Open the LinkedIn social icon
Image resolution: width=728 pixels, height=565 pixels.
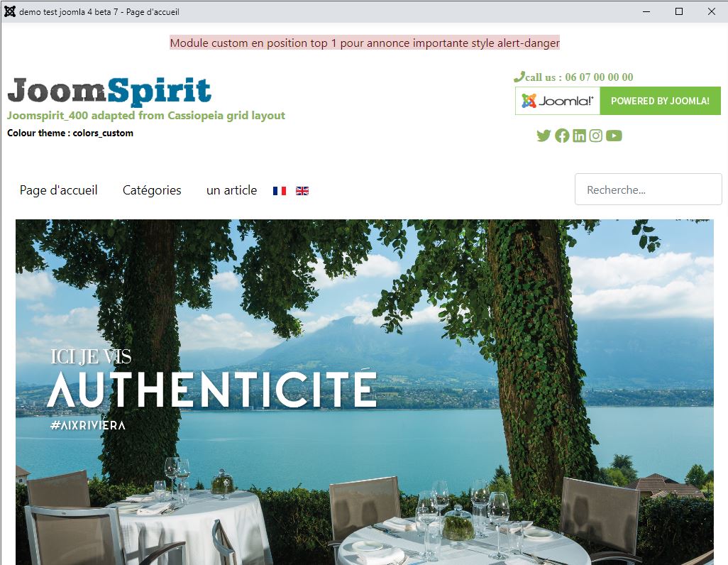coord(579,136)
